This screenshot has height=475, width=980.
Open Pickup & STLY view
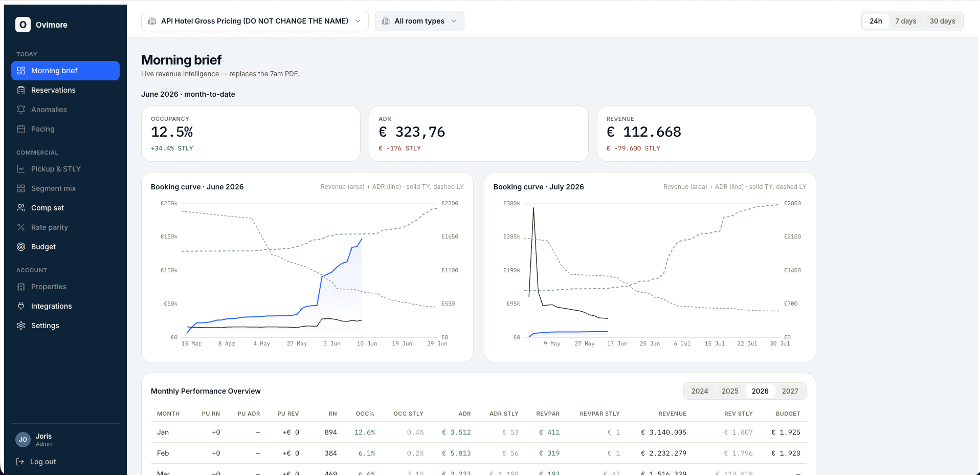point(65,169)
